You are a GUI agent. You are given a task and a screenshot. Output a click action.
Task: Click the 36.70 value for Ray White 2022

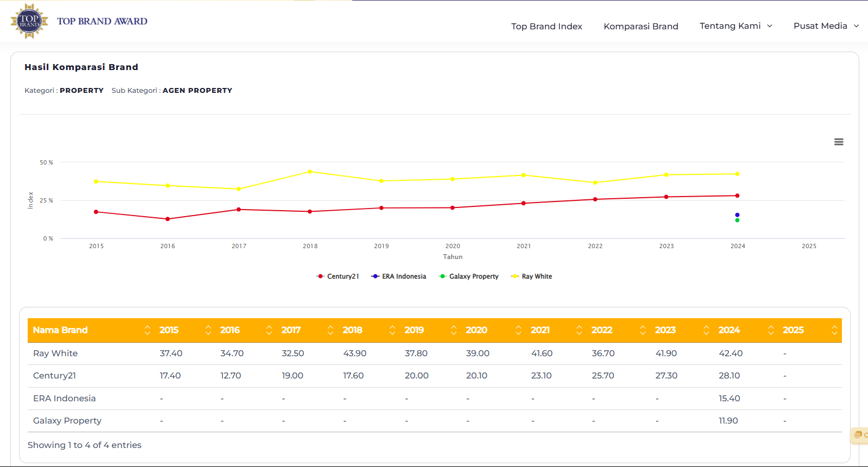click(603, 354)
